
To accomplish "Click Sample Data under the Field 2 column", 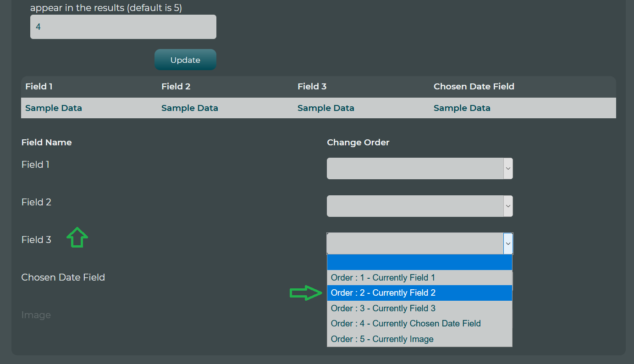I will (x=190, y=108).
